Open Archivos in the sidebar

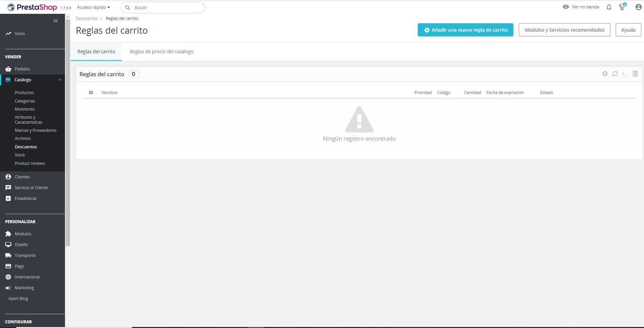(23, 138)
